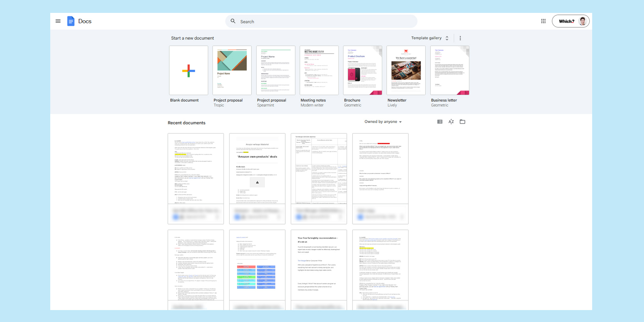The height and width of the screenshot is (322, 644).
Task: Open the Google apps grid launcher
Action: click(x=543, y=21)
